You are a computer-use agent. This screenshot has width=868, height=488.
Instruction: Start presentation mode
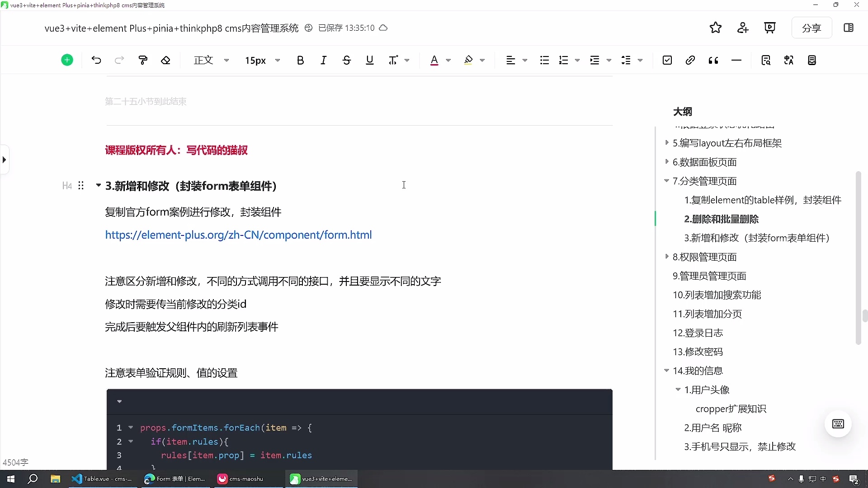pos(770,28)
